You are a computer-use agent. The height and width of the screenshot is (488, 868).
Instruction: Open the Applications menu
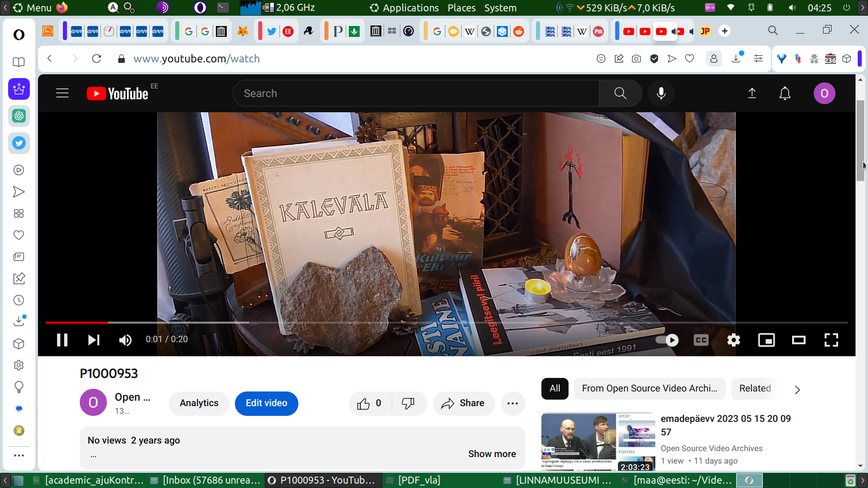click(405, 8)
